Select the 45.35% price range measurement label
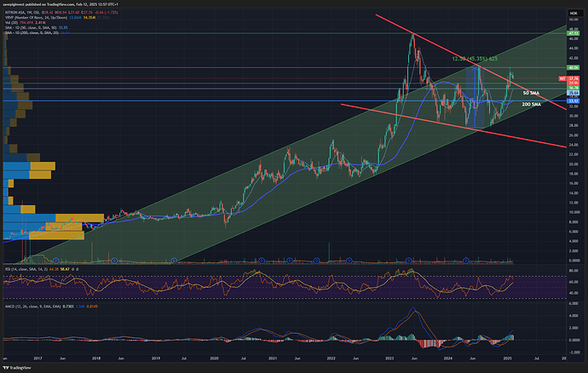This screenshot has height=373, width=588. click(x=475, y=59)
